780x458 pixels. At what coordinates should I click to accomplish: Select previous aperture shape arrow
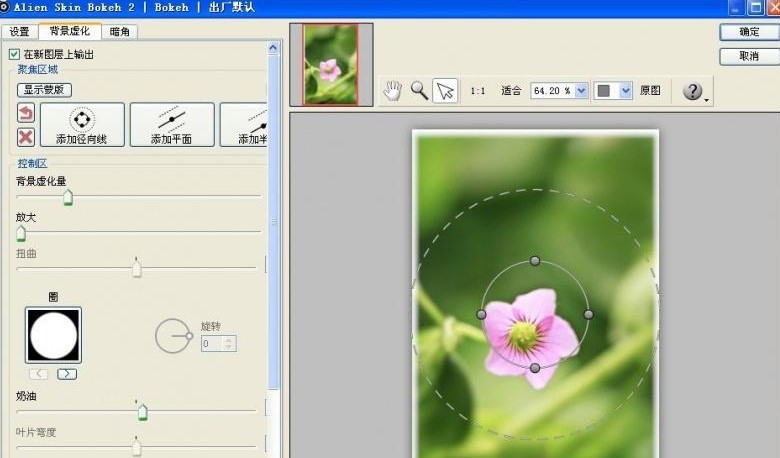39,374
